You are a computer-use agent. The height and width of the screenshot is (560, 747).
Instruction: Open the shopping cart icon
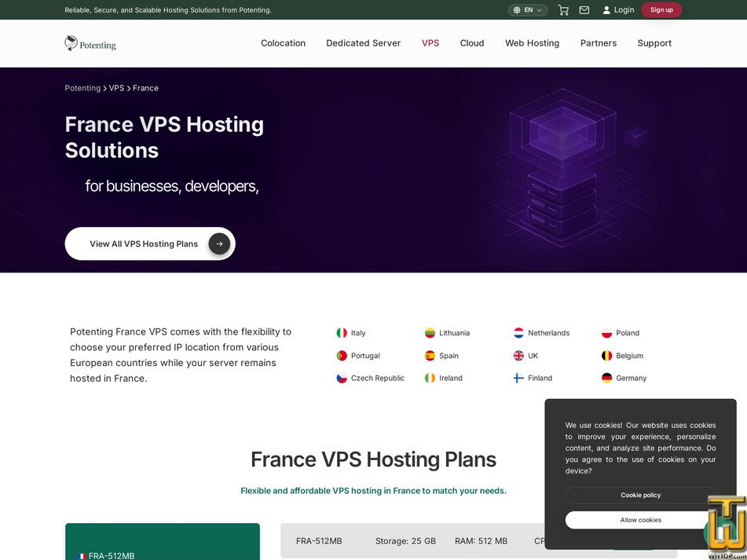click(x=563, y=10)
